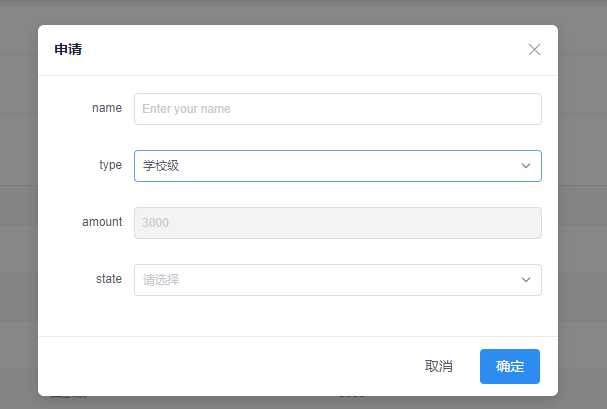Click the chevron arrow in type select
Screen dimensions: 607x409
pos(525,166)
